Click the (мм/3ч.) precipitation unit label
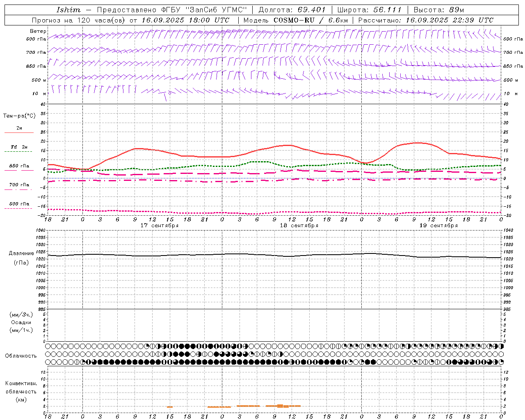 (21, 315)
